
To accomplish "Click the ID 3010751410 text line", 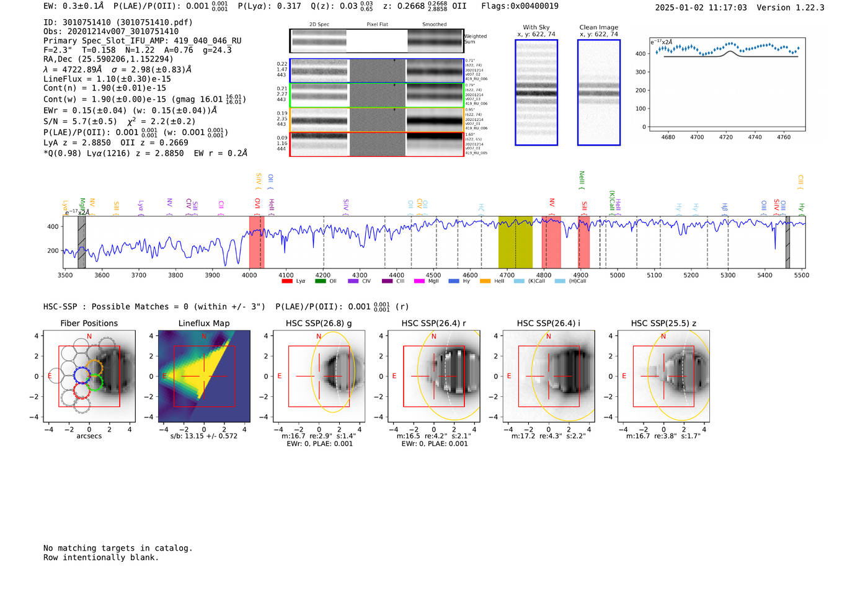I will coord(118,22).
